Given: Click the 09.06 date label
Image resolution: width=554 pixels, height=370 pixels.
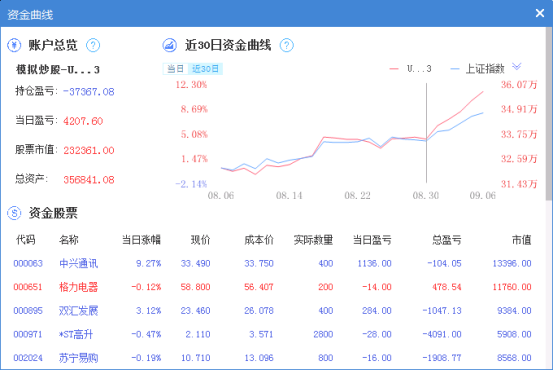Looking at the screenshot, I should tap(483, 195).
